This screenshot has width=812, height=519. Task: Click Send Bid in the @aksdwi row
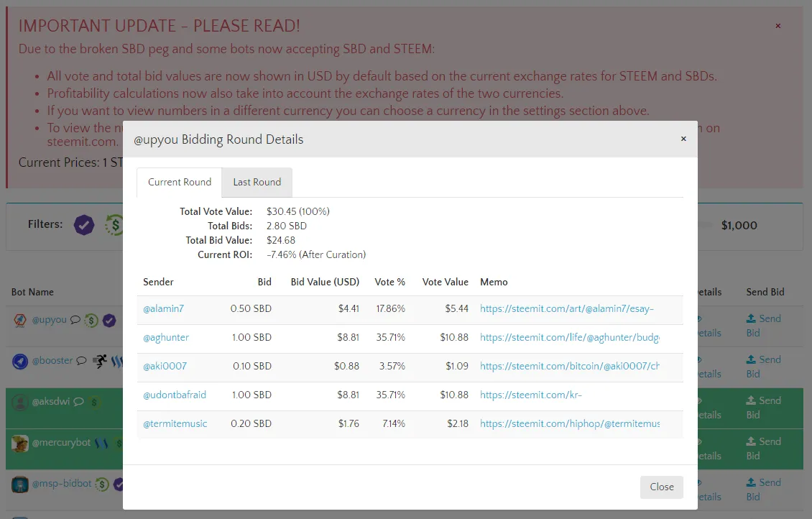(x=763, y=408)
